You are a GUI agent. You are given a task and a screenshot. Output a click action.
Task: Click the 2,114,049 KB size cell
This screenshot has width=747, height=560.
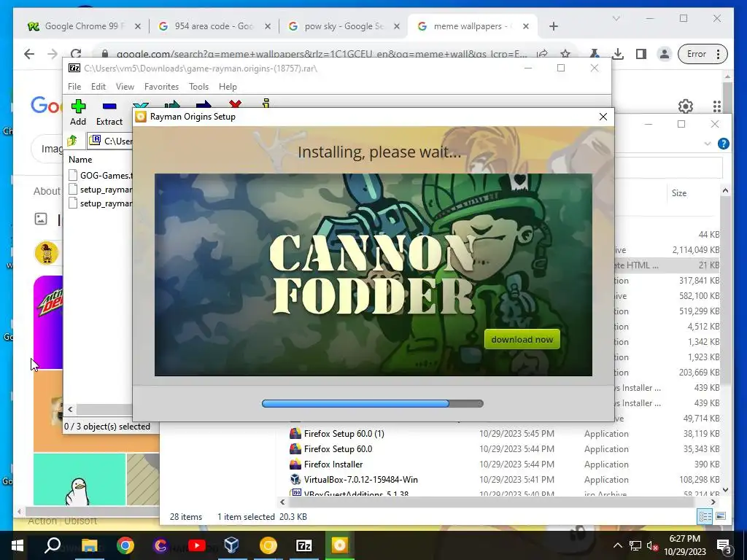point(695,249)
